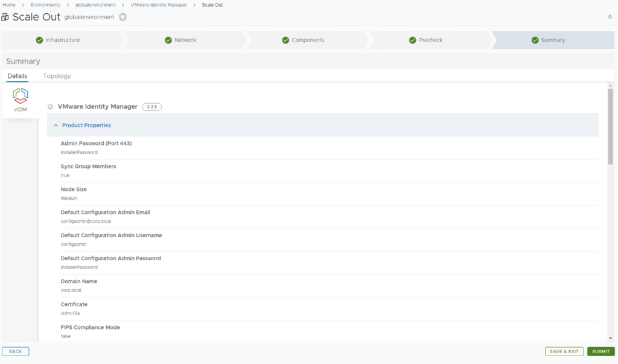618x364 pixels.
Task: Click the Save & Exit button
Action: [564, 351]
